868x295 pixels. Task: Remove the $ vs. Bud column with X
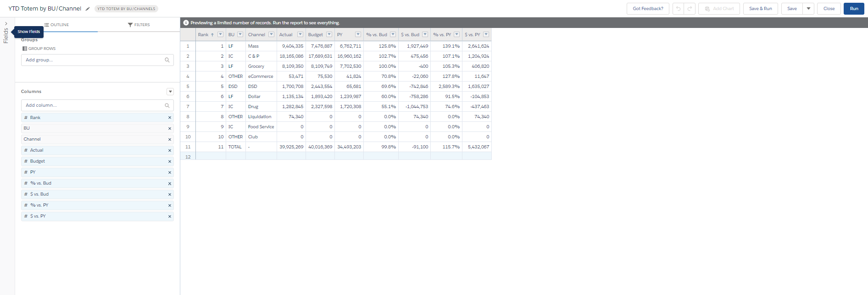coord(170,195)
